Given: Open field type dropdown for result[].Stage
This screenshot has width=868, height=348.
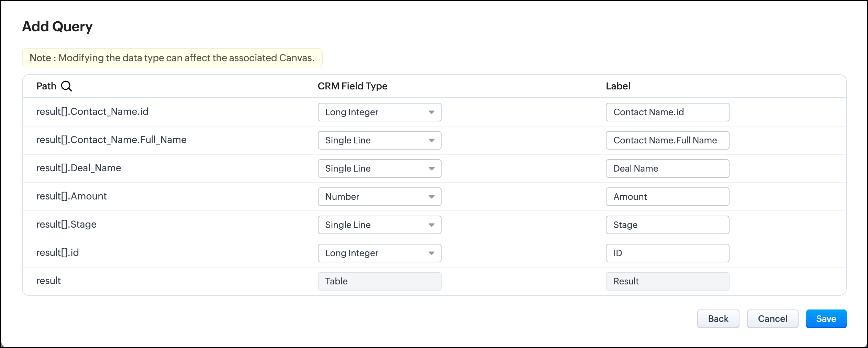Looking at the screenshot, I should point(379,225).
